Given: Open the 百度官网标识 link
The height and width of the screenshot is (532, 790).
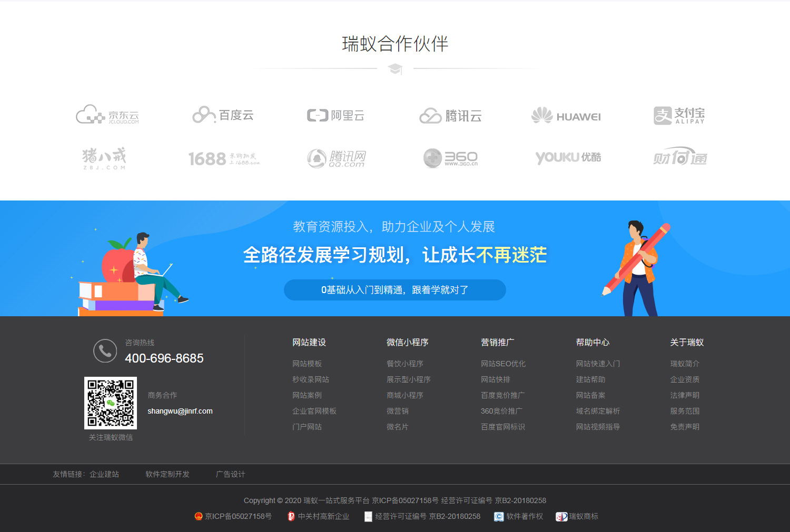Looking at the screenshot, I should [503, 427].
